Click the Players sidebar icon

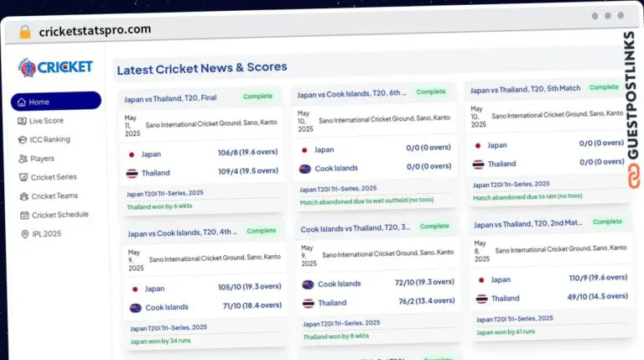23,159
